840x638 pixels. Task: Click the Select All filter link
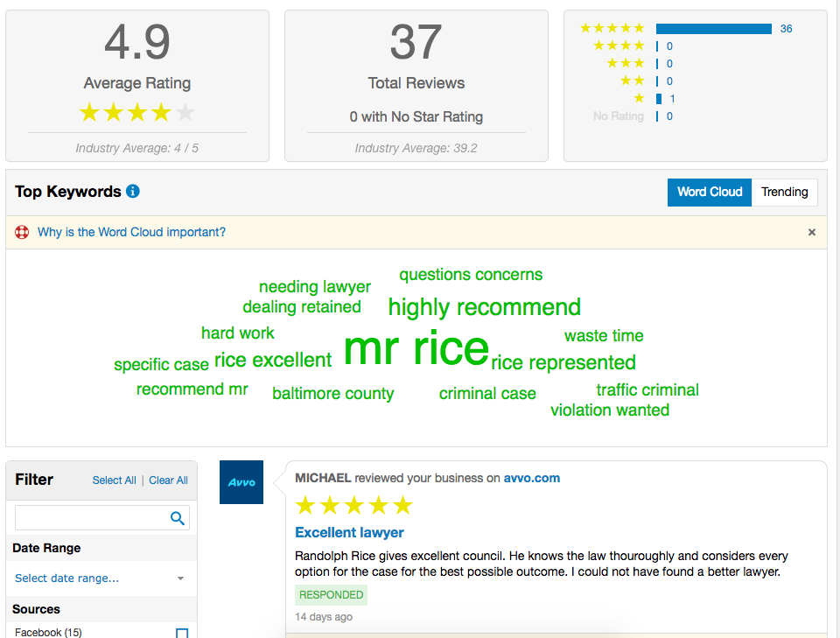114,480
